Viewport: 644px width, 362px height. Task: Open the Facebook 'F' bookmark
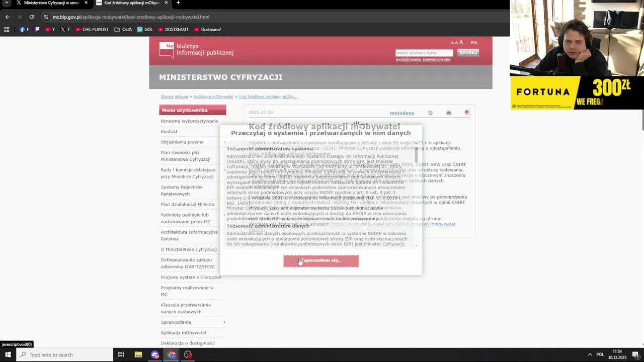[x=24, y=30]
